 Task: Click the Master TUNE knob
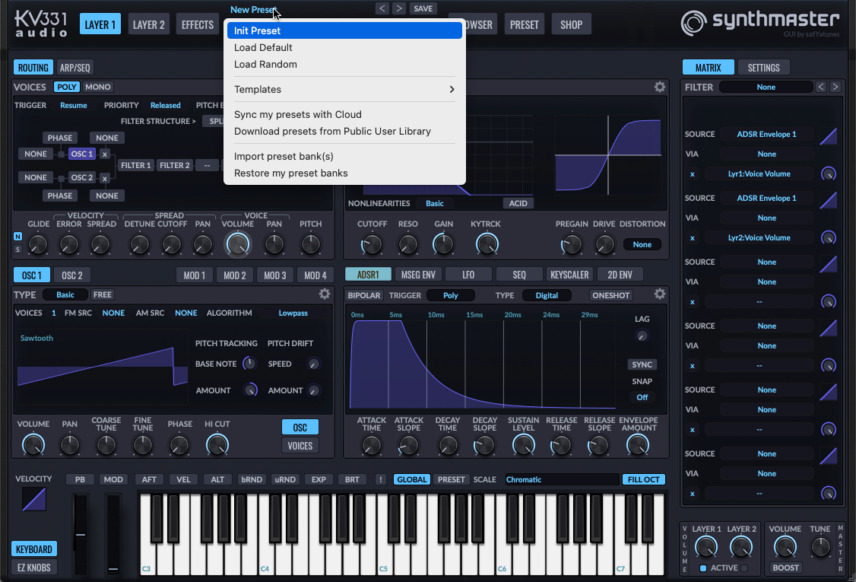coord(820,547)
